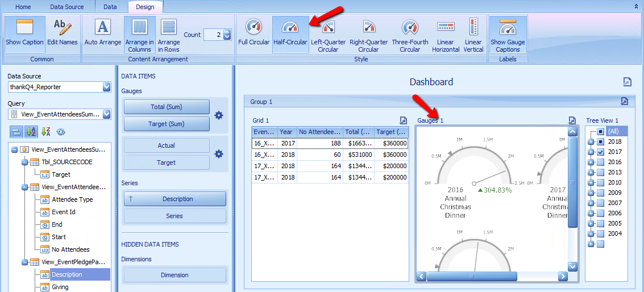Open the Data Source dropdown
The width and height of the screenshot is (644, 292).
[107, 87]
